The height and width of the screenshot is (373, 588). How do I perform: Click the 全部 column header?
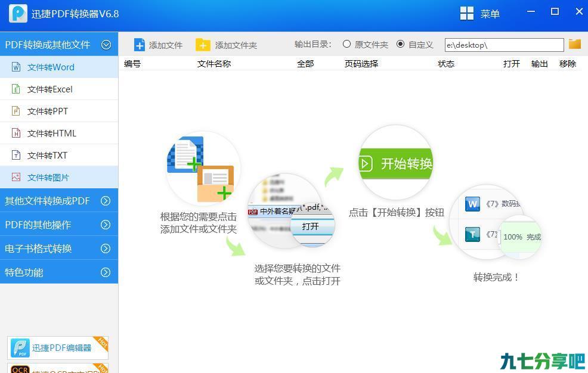[305, 64]
